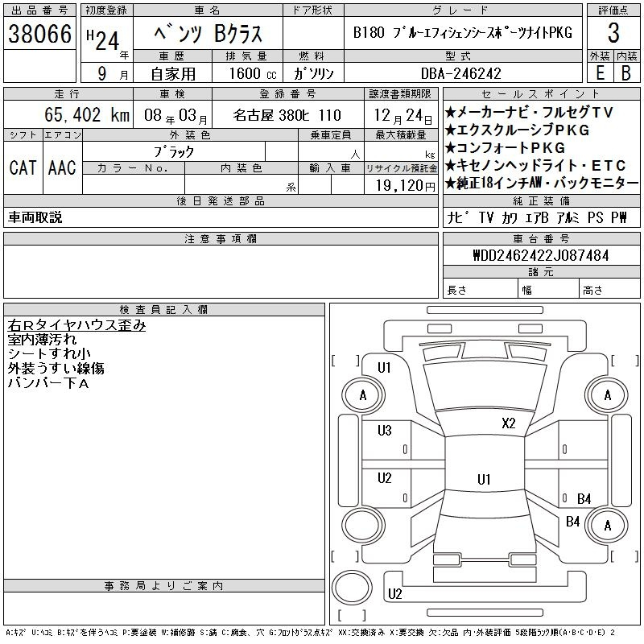Screen dimensions: 644x644
Task: Click the exterior grade E cell
Action: (600, 72)
